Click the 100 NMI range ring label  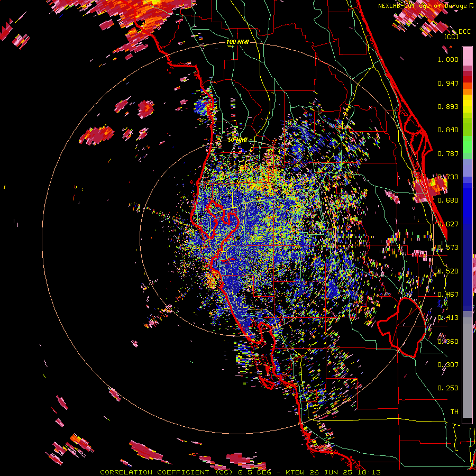coord(237,42)
